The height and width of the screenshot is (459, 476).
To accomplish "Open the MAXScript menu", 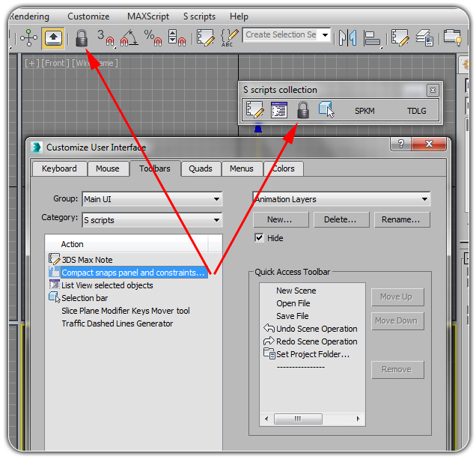I will point(148,16).
